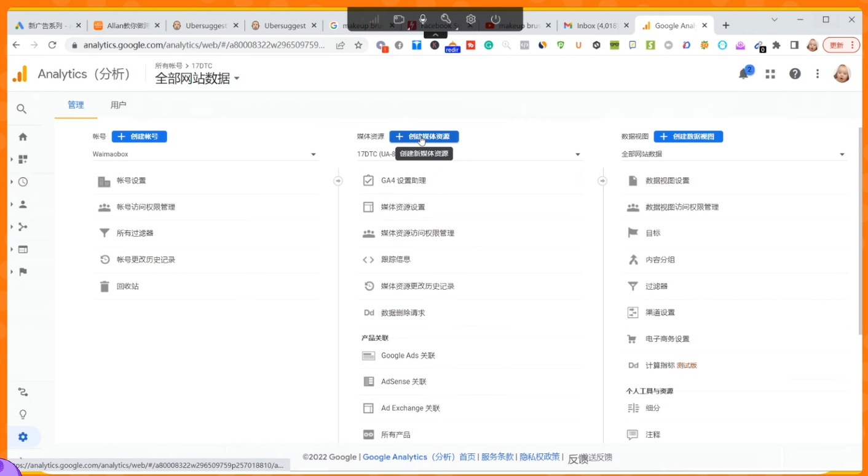
Task: Open the Home icon in left sidebar
Action: pos(22,136)
